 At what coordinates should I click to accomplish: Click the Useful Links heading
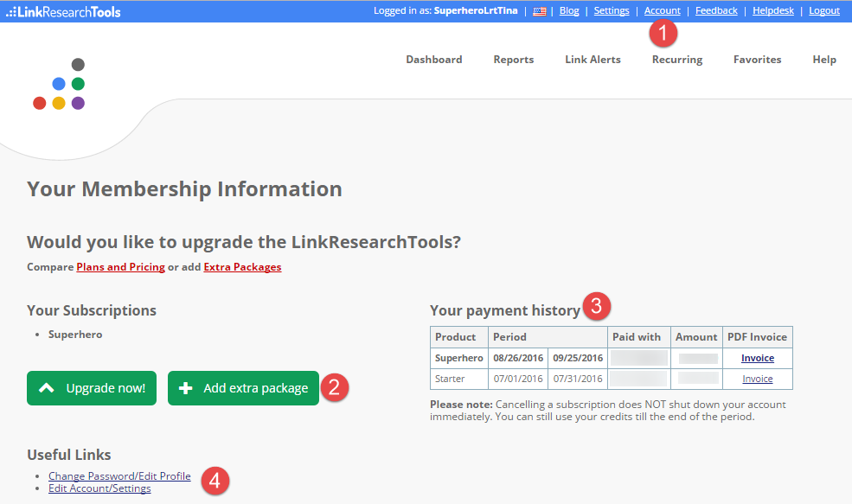[69, 455]
